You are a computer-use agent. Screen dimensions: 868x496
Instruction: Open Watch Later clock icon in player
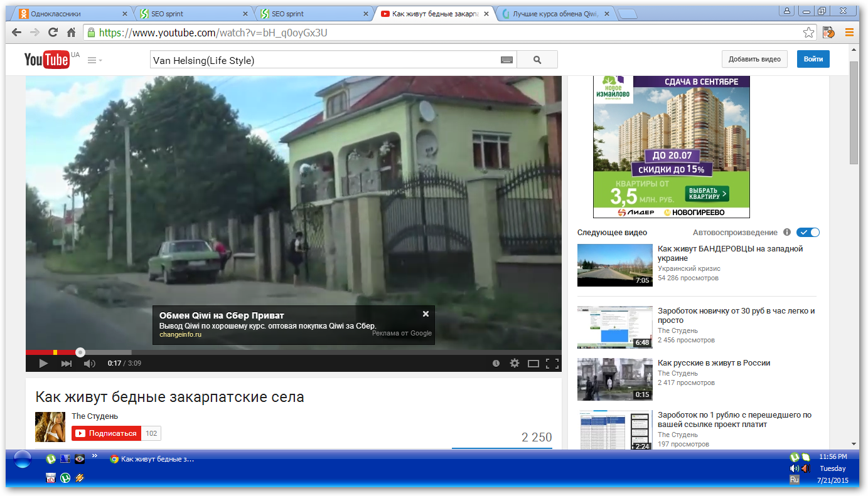[x=496, y=363]
